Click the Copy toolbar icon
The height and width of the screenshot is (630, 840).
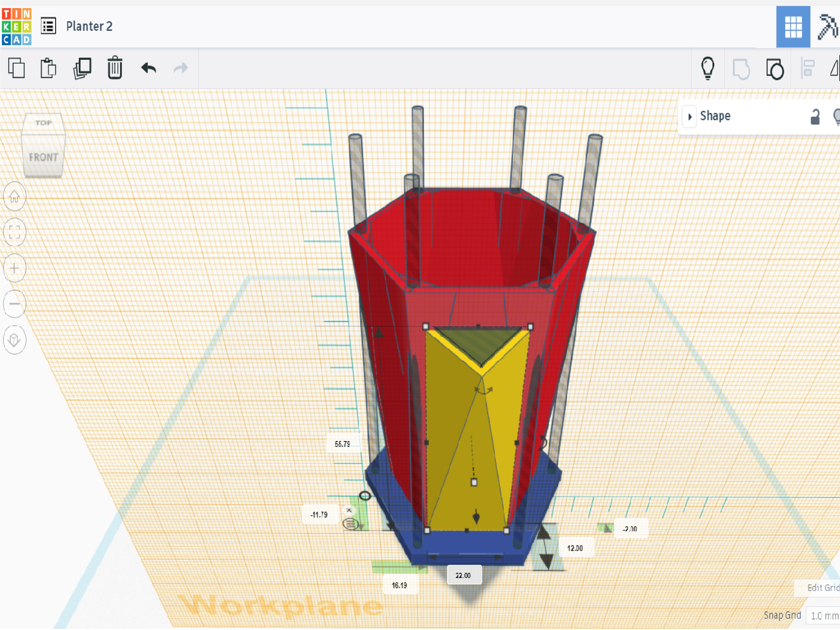coord(16,68)
